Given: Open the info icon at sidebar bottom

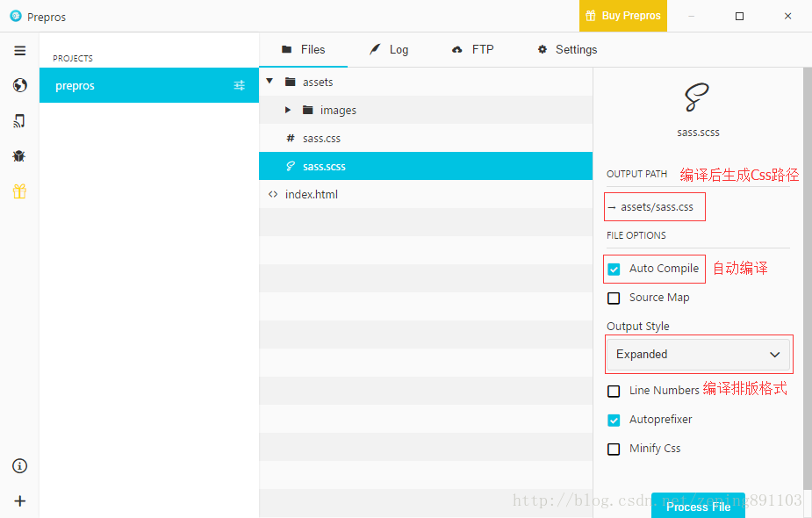Looking at the screenshot, I should [19, 465].
